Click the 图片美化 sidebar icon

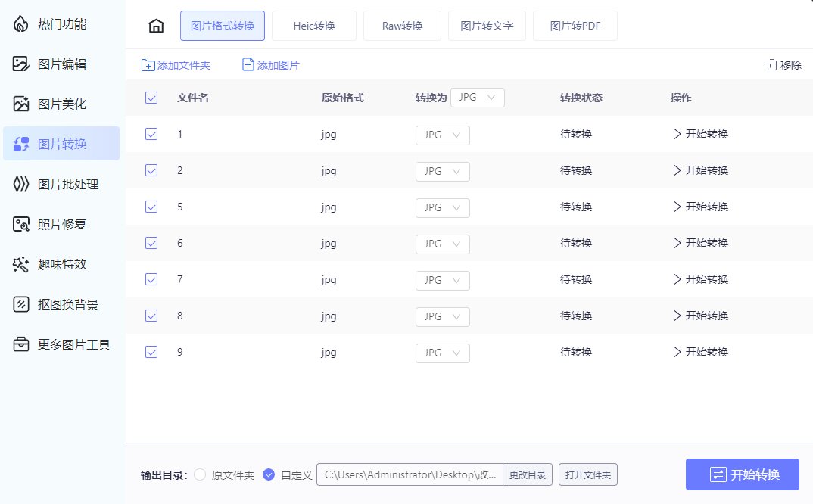tap(20, 104)
